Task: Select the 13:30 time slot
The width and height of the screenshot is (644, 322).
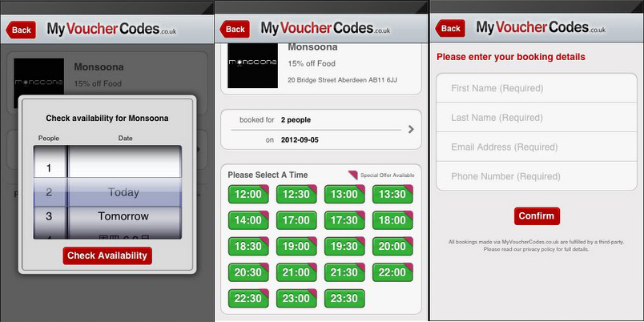Action: [x=392, y=195]
